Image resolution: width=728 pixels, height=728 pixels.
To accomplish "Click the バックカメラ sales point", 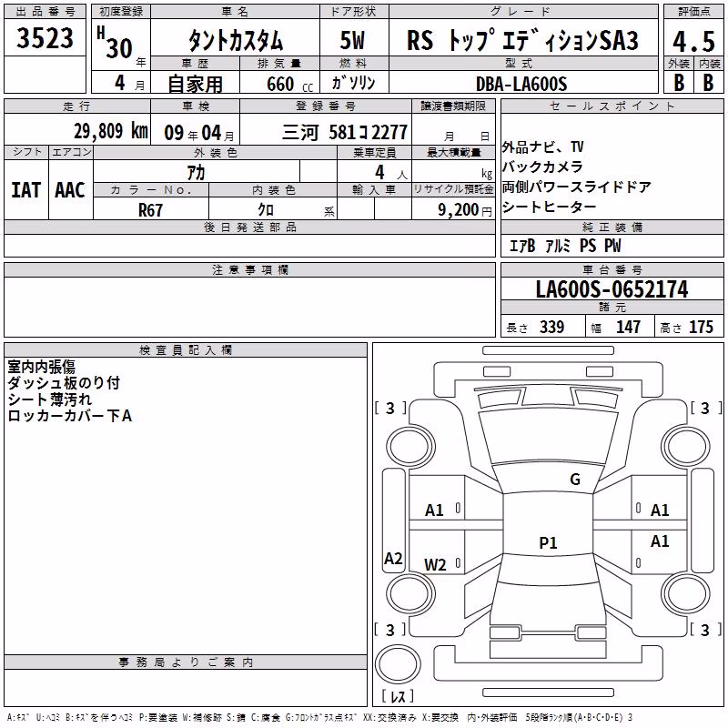I will (542, 167).
